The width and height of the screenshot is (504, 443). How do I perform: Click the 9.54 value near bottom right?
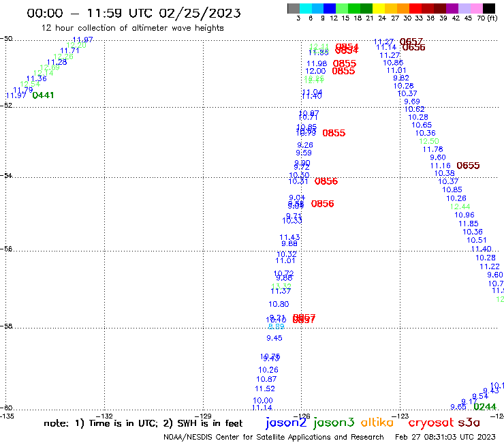pyautogui.click(x=480, y=396)
